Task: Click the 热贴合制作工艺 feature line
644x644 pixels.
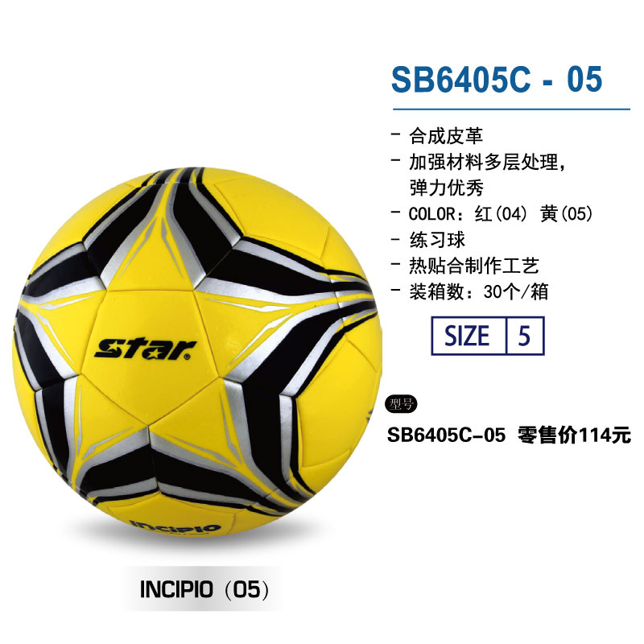Action: 465,266
